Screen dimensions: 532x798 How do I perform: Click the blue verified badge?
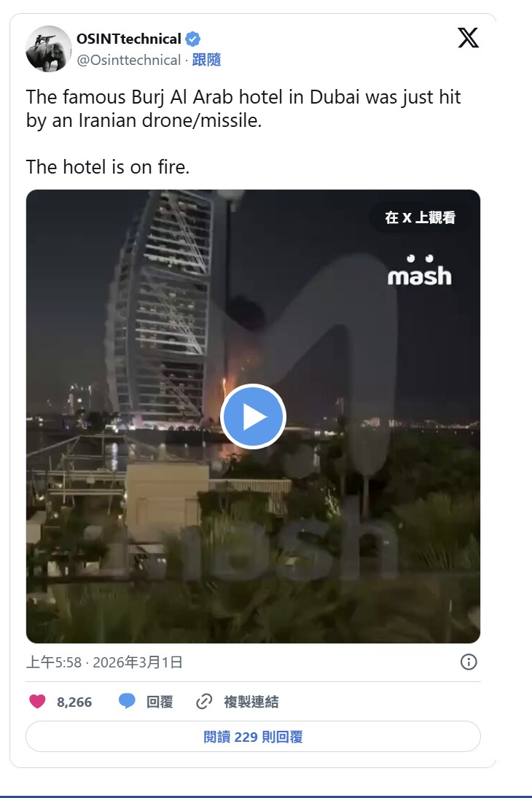click(193, 39)
